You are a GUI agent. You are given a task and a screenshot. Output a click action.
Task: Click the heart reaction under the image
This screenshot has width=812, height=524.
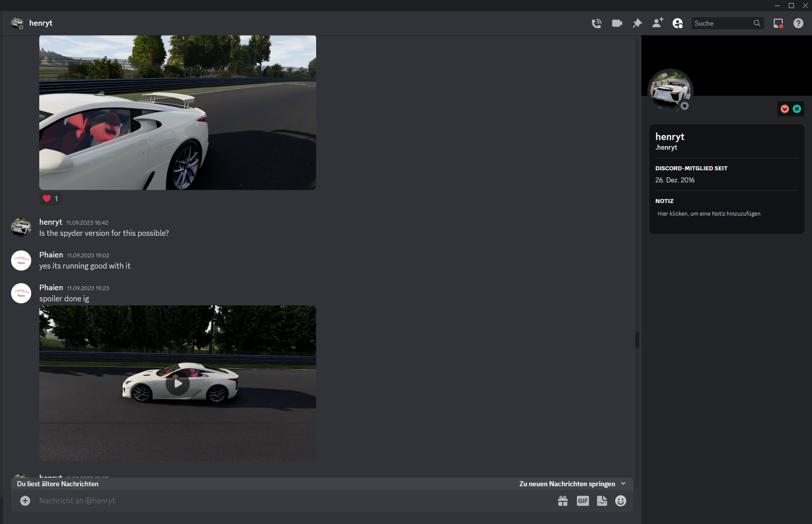(x=50, y=199)
